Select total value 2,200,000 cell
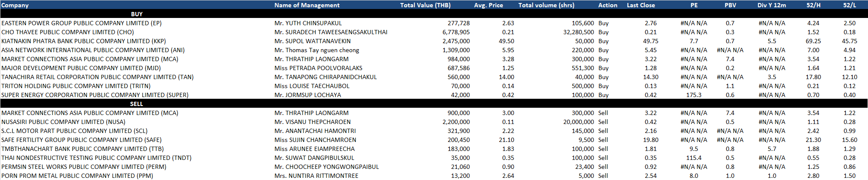This screenshot has height=180, width=868. click(456, 122)
